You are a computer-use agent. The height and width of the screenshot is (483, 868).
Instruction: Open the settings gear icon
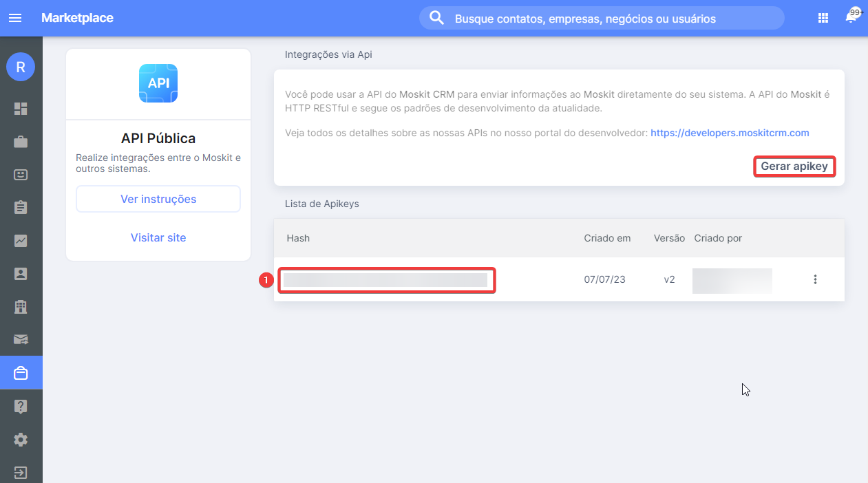click(21, 440)
